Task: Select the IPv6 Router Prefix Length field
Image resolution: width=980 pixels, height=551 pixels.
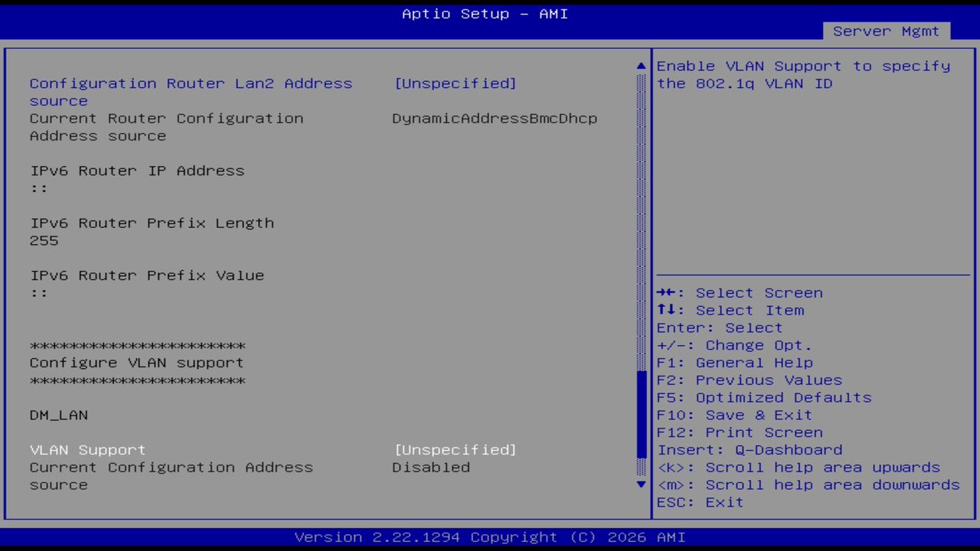Action: pyautogui.click(x=152, y=223)
